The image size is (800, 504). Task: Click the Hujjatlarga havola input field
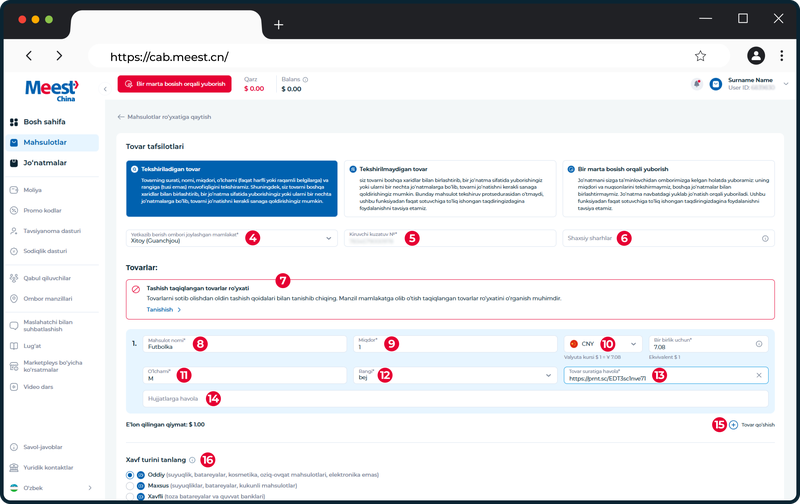[456, 399]
